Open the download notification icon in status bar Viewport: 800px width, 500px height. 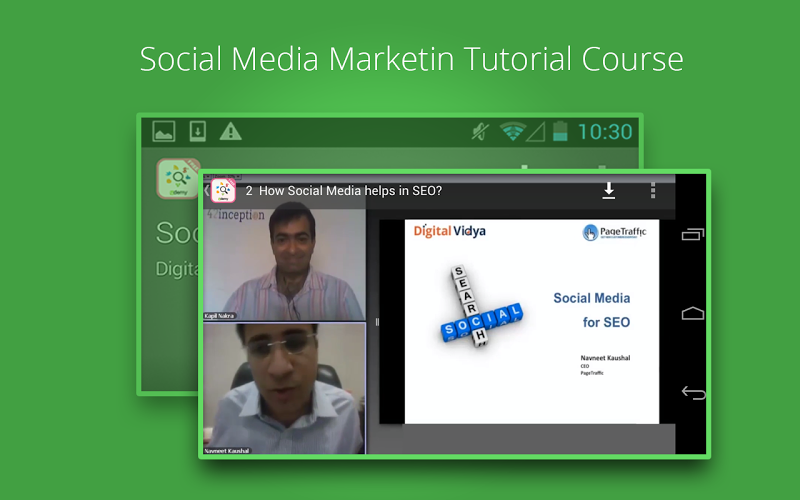pos(197,132)
